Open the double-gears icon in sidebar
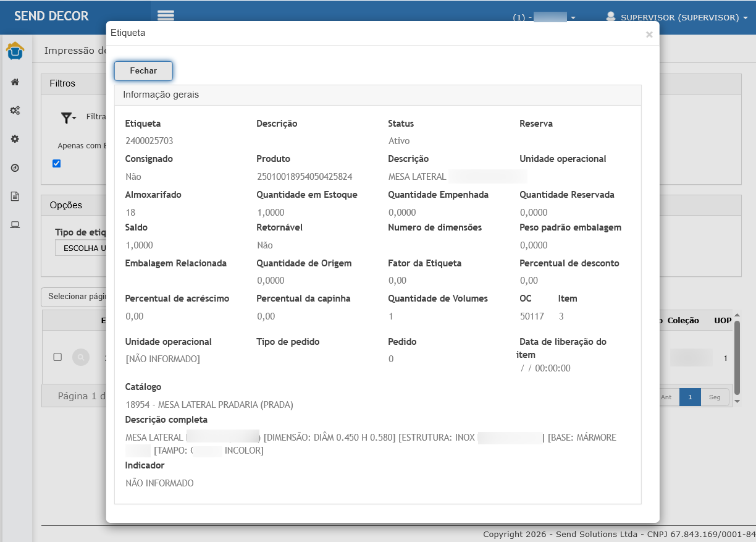The width and height of the screenshot is (756, 542). (x=15, y=111)
